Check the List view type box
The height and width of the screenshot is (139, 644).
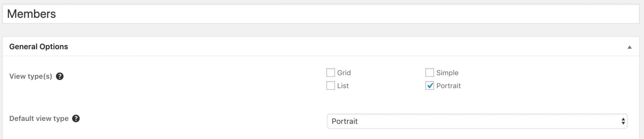coord(330,86)
